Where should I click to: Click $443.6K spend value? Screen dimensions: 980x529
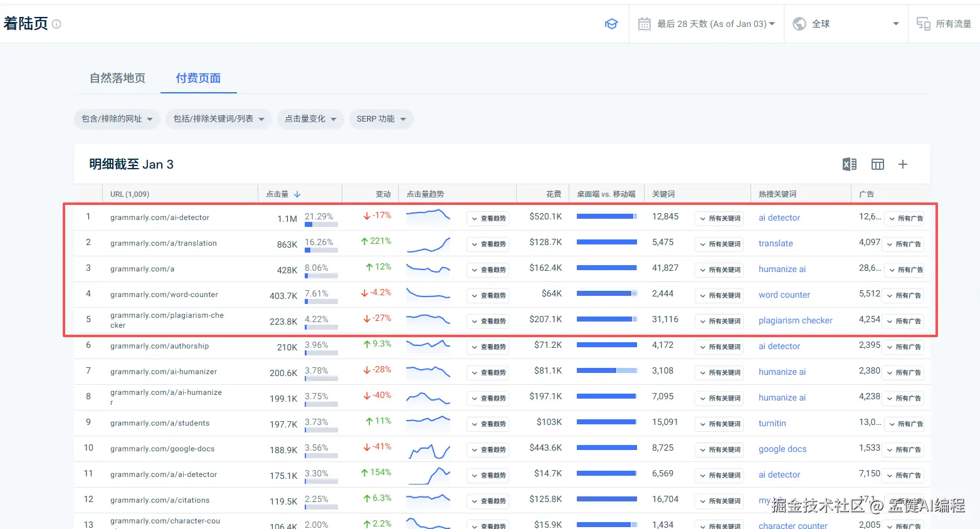tap(545, 448)
